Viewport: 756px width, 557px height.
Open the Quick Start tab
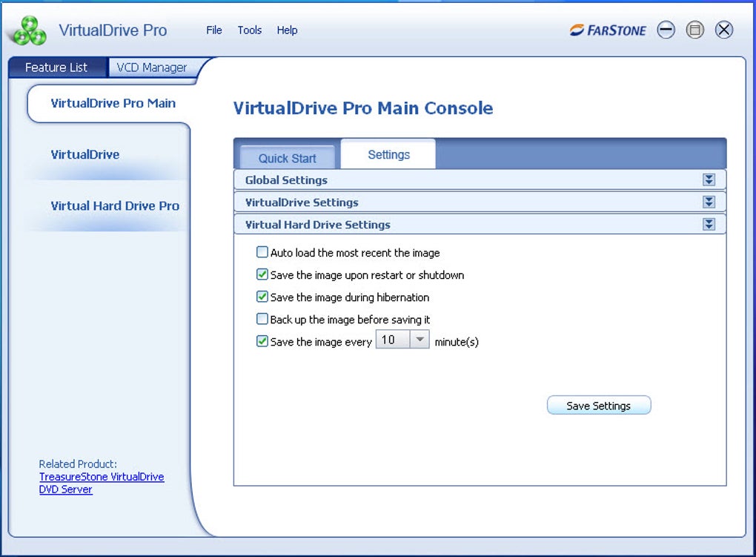(288, 158)
